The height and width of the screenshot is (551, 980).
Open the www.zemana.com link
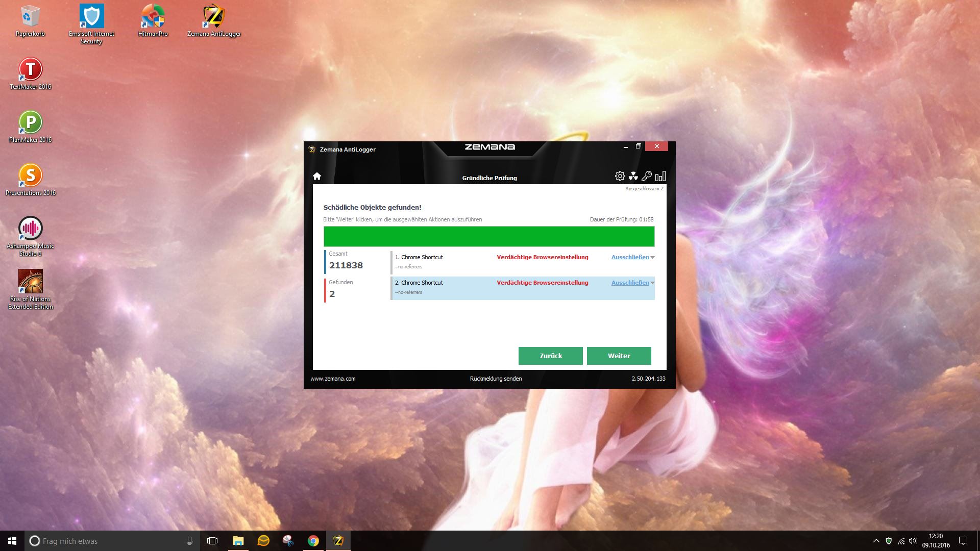(x=333, y=379)
